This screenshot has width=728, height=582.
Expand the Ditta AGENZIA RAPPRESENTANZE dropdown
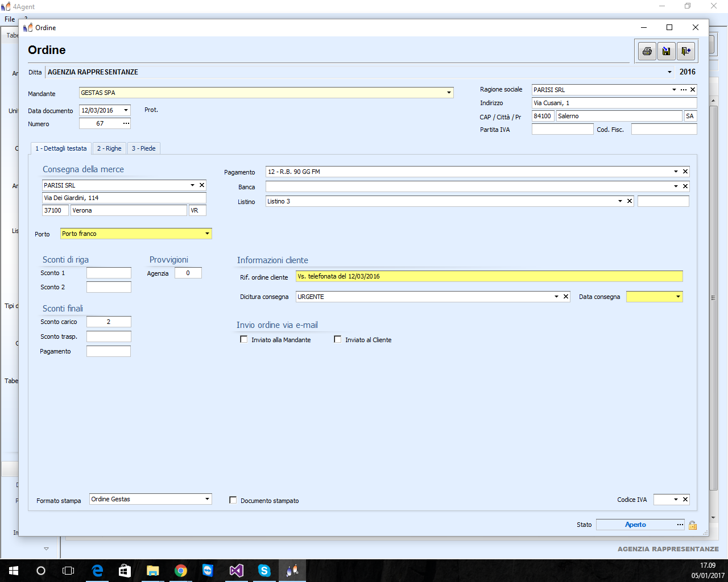(x=669, y=72)
